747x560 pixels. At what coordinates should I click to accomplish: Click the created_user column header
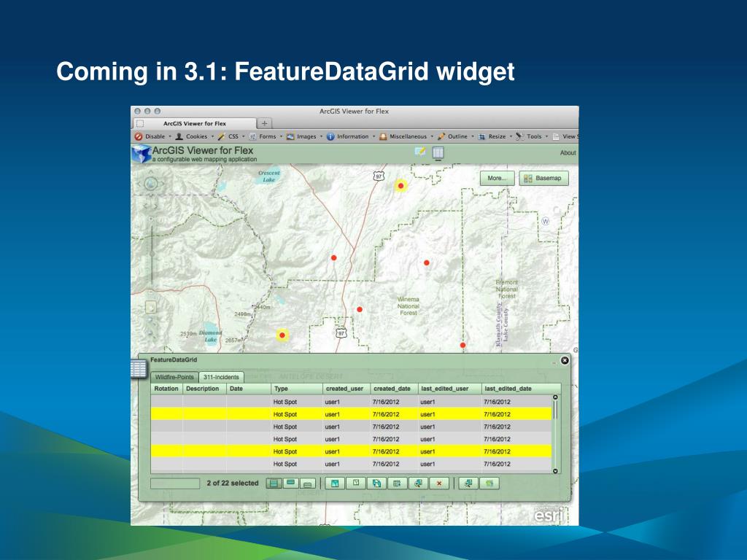click(x=347, y=389)
